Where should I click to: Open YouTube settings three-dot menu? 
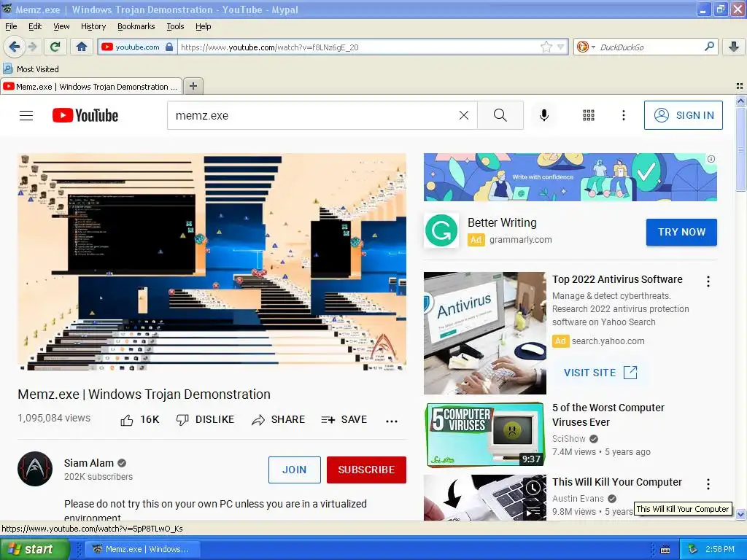tap(623, 115)
